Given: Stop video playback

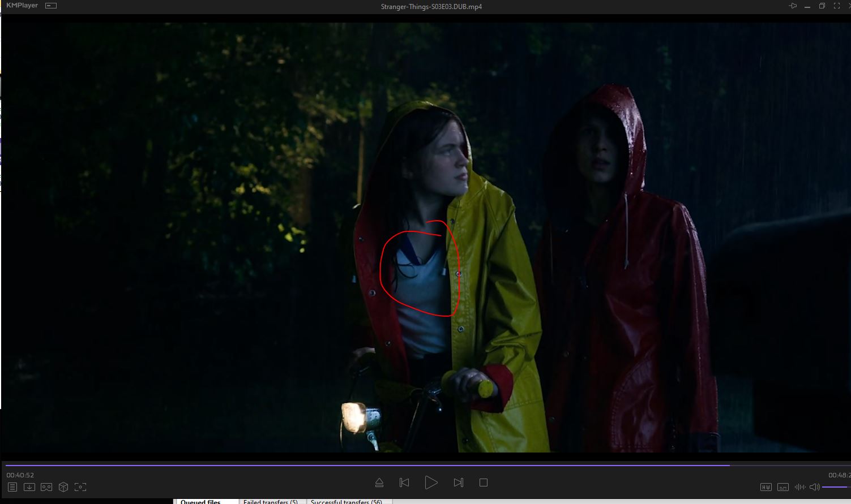Looking at the screenshot, I should [x=484, y=483].
